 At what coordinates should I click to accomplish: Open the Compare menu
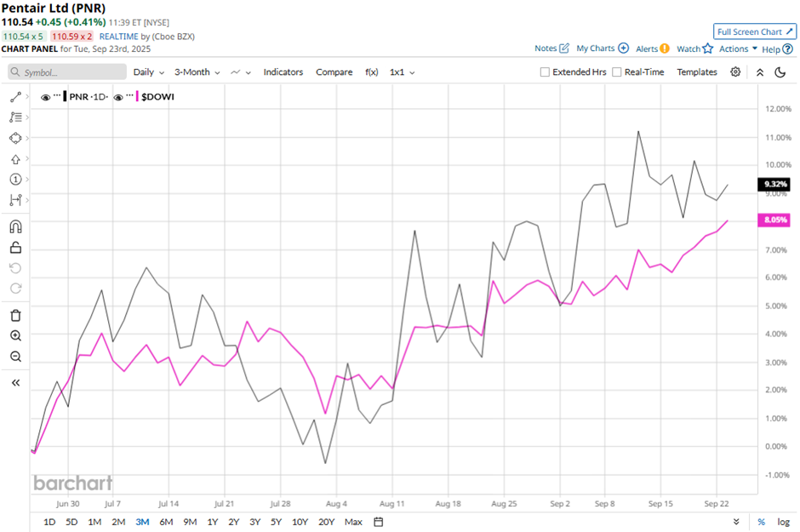334,72
